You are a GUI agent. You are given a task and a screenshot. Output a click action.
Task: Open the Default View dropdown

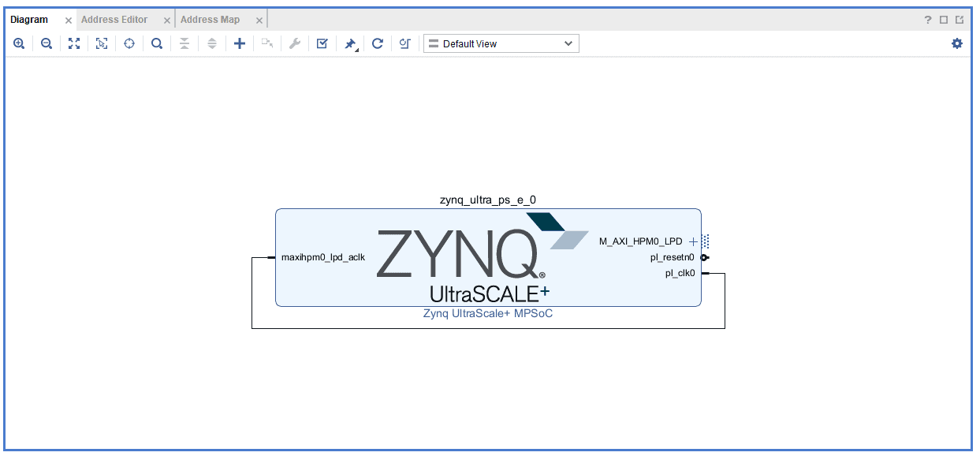[x=501, y=44]
